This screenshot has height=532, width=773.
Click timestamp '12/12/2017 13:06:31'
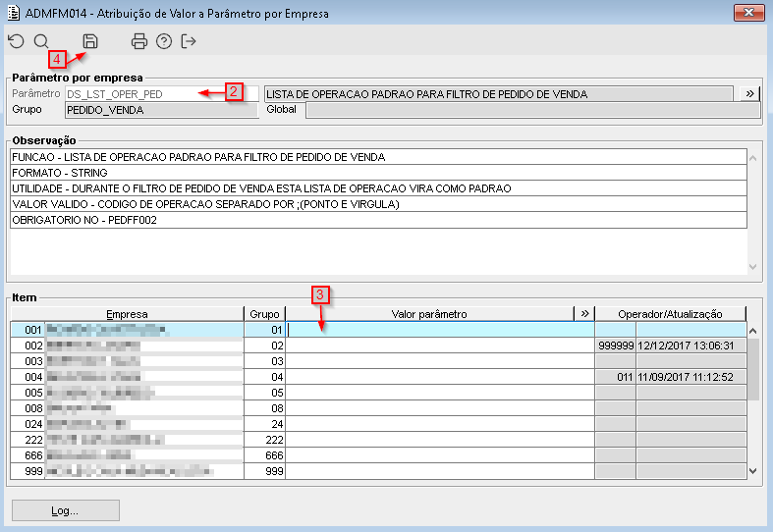(x=691, y=346)
